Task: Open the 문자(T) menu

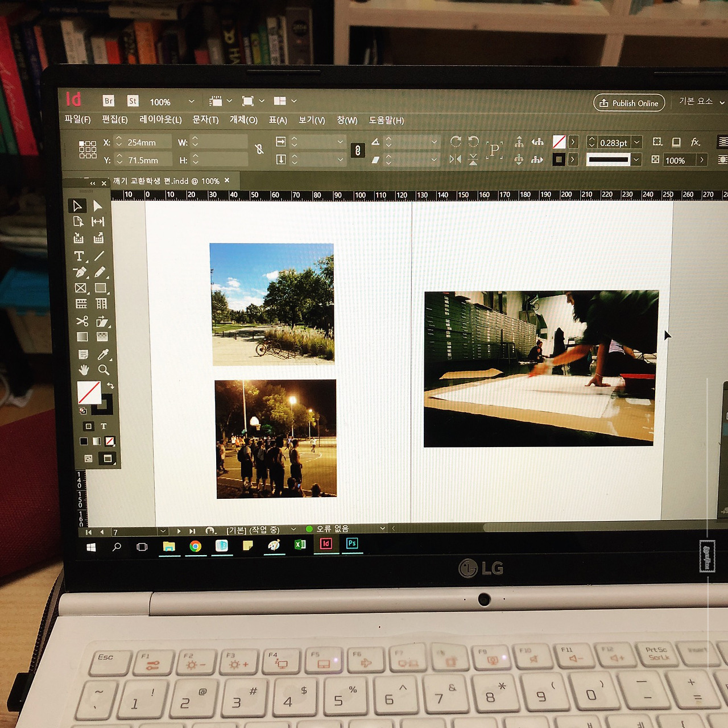Action: pyautogui.click(x=205, y=119)
